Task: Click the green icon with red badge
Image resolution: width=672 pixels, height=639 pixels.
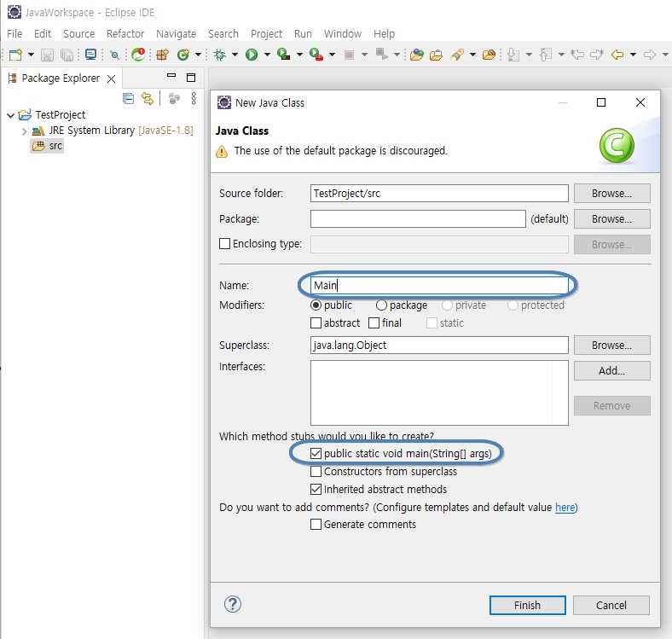Action: (x=138, y=55)
